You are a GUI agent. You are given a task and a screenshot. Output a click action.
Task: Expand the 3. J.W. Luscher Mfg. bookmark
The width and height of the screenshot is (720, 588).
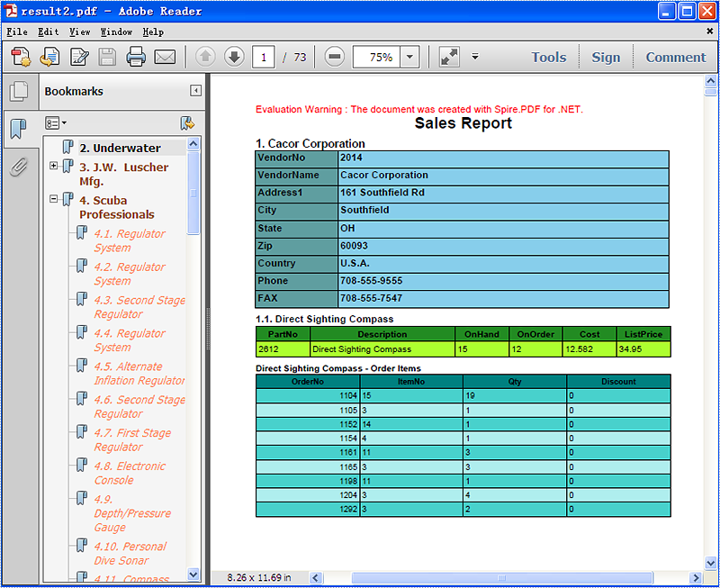(x=54, y=166)
